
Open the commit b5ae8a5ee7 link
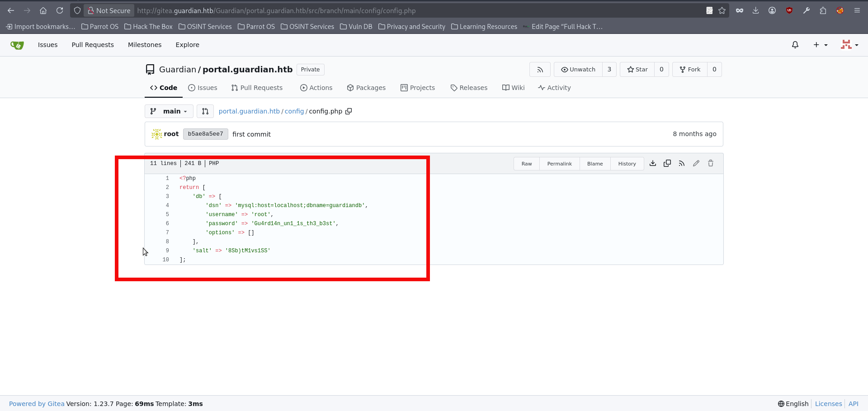(206, 134)
